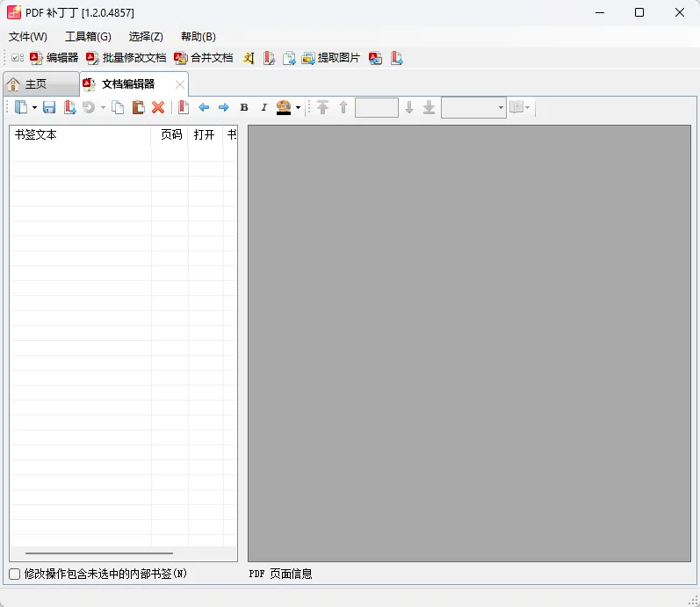700x607 pixels.
Task: Click the previous page up arrow icon
Action: (x=343, y=107)
